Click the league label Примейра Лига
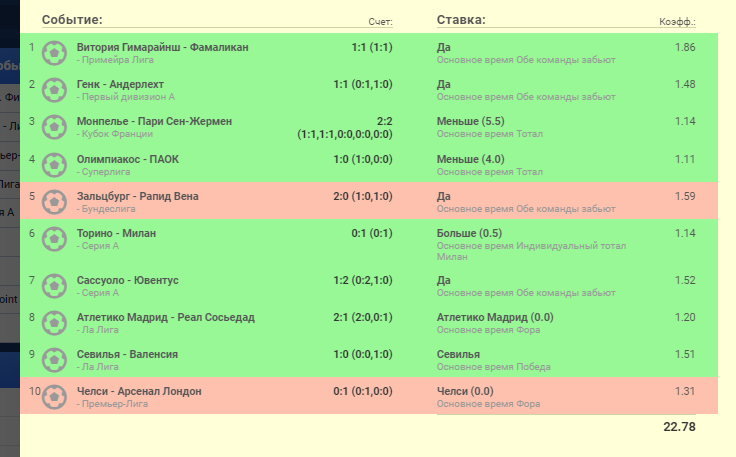Image resolution: width=736 pixels, height=457 pixels. point(117,60)
